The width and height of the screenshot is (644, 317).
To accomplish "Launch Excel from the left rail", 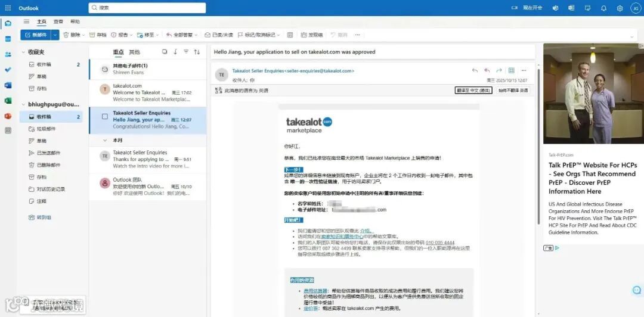I will click(8, 101).
